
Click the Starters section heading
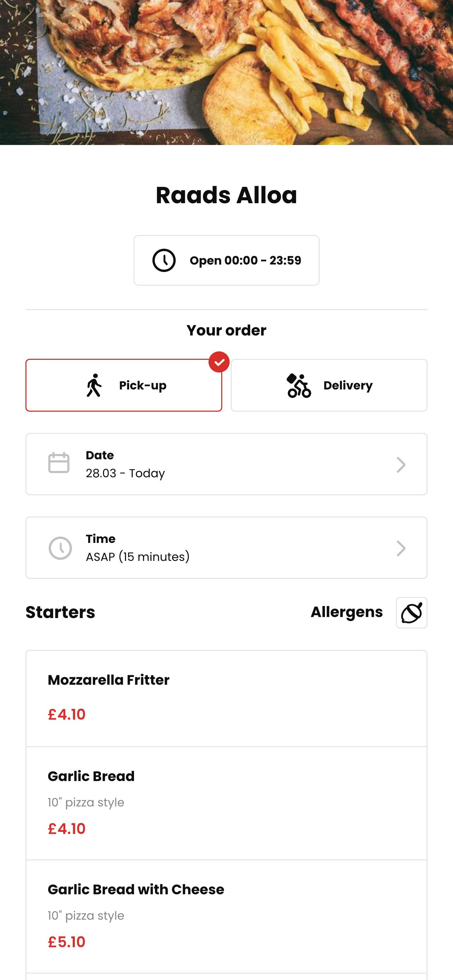(x=60, y=612)
